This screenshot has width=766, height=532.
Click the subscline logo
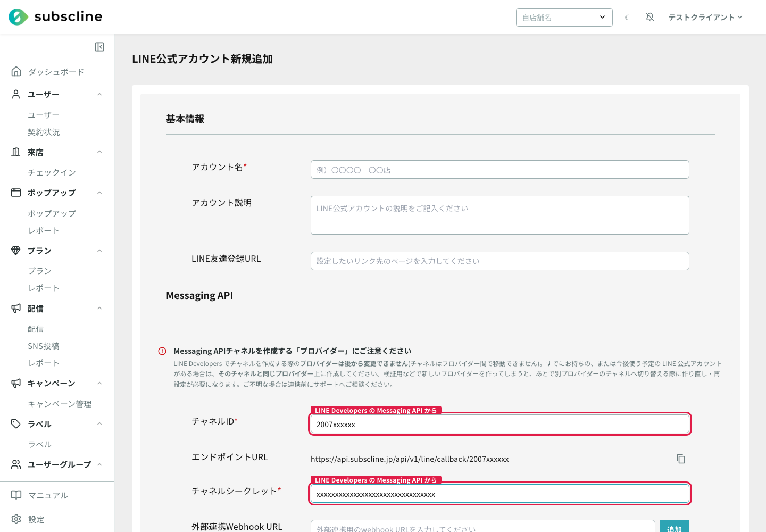coord(55,17)
